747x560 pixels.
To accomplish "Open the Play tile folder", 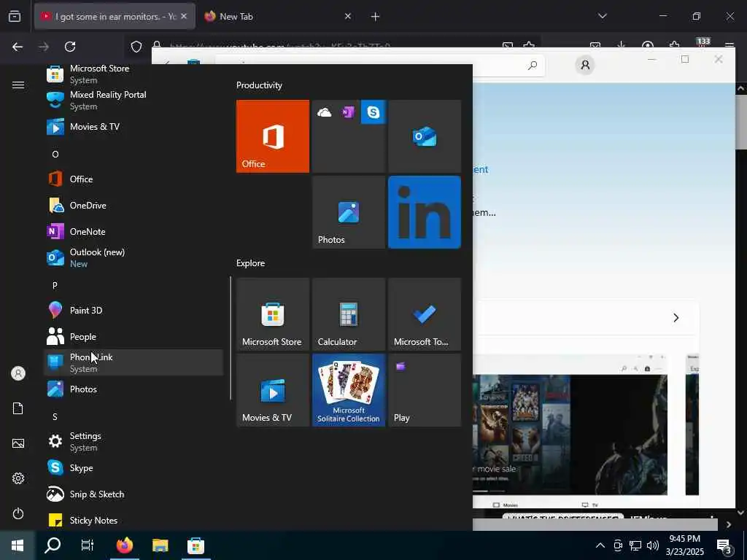I will coord(425,390).
